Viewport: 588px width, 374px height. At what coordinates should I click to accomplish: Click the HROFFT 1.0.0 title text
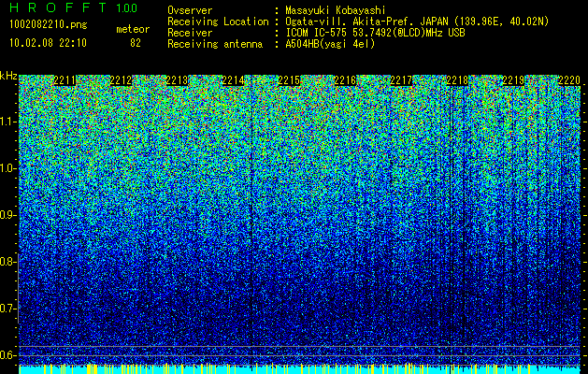coord(74,7)
